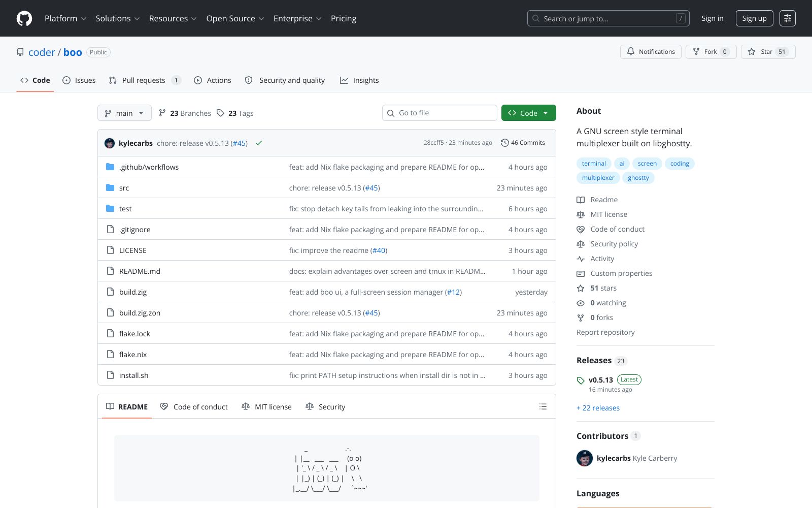Screen dimensions: 812x508
Task: Click the history clock icon beside 46 Commits
Action: [x=504, y=143]
